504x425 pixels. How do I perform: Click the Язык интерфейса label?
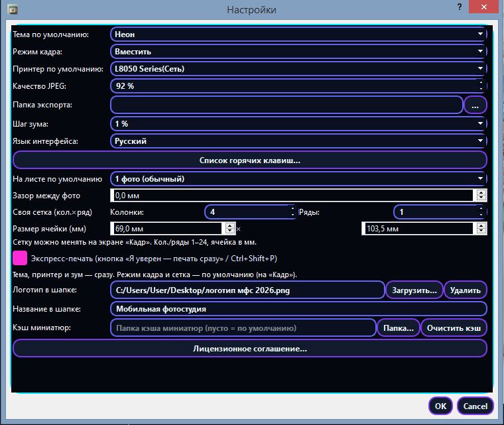pos(45,141)
